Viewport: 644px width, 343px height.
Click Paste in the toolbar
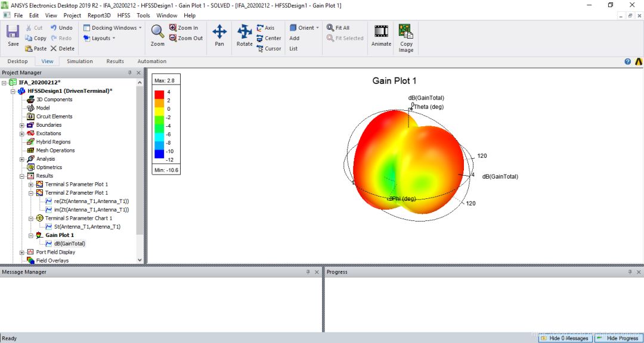pyautogui.click(x=36, y=48)
